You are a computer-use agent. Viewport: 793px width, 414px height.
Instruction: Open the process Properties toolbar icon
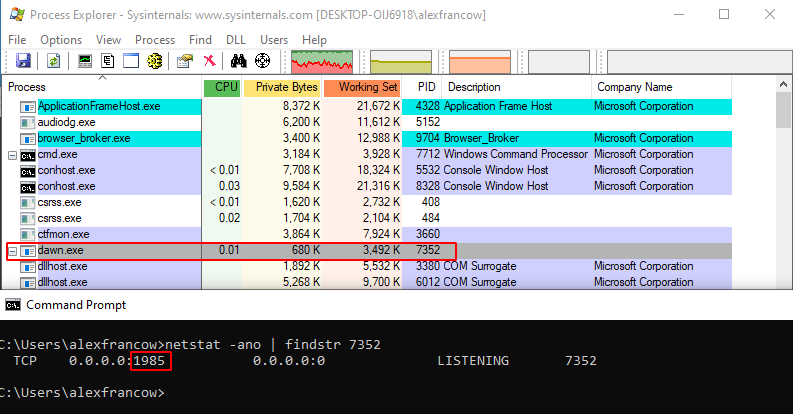[x=185, y=61]
